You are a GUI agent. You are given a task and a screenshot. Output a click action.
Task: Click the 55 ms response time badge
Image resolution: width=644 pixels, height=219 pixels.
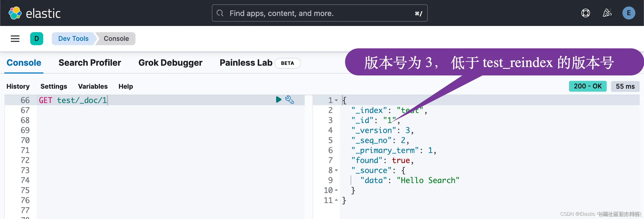point(625,86)
